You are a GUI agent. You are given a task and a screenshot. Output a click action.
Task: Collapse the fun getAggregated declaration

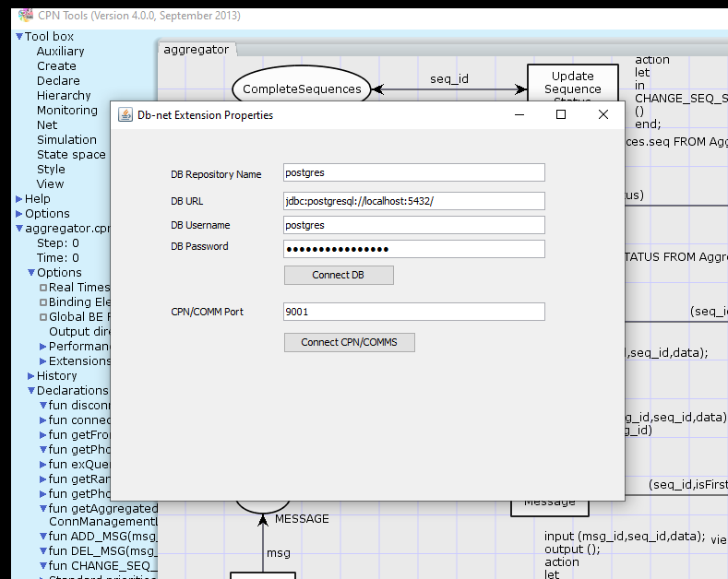(x=42, y=509)
